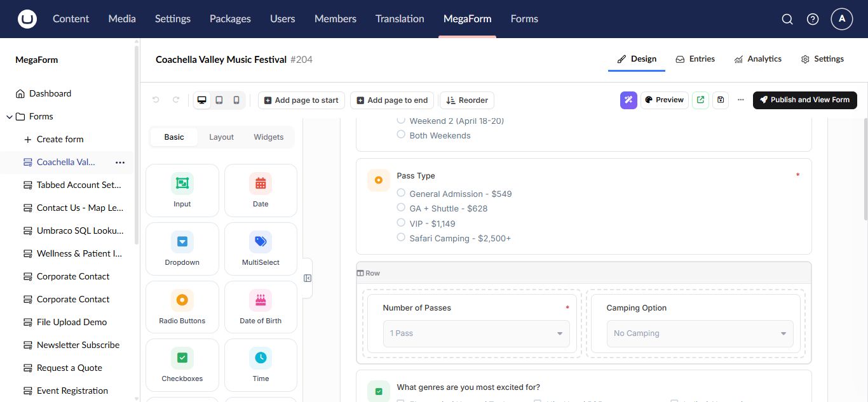Open the form Settings tab

(x=822, y=59)
